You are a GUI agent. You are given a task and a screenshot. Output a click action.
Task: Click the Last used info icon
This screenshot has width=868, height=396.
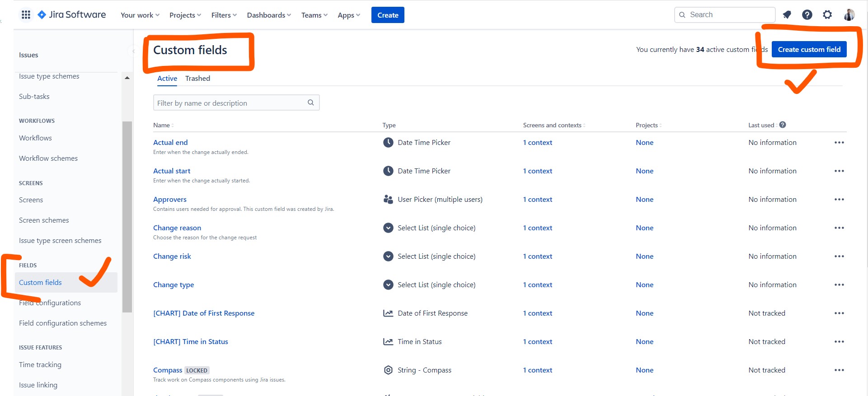pyautogui.click(x=783, y=125)
